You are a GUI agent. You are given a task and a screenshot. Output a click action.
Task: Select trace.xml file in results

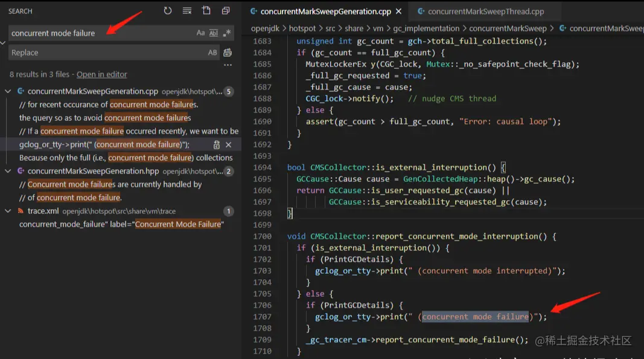[x=43, y=211]
